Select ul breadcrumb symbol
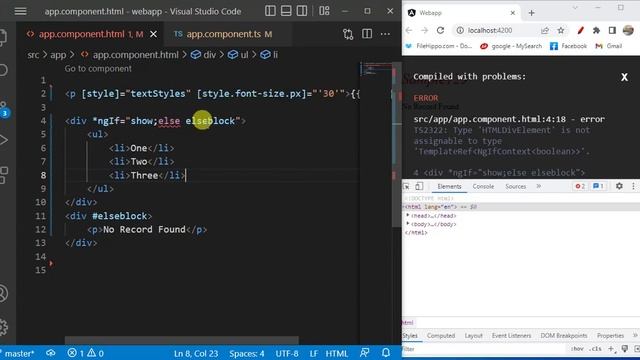 pyautogui.click(x=238, y=55)
